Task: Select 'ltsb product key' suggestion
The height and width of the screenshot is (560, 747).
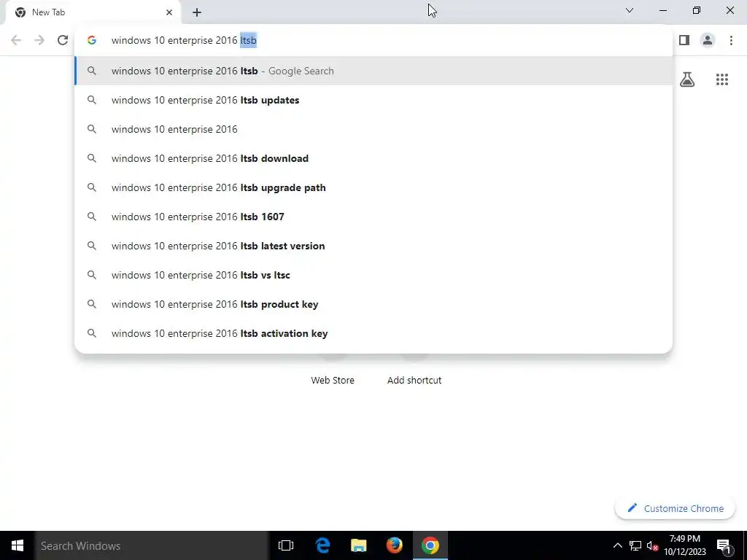Action: pos(373,304)
